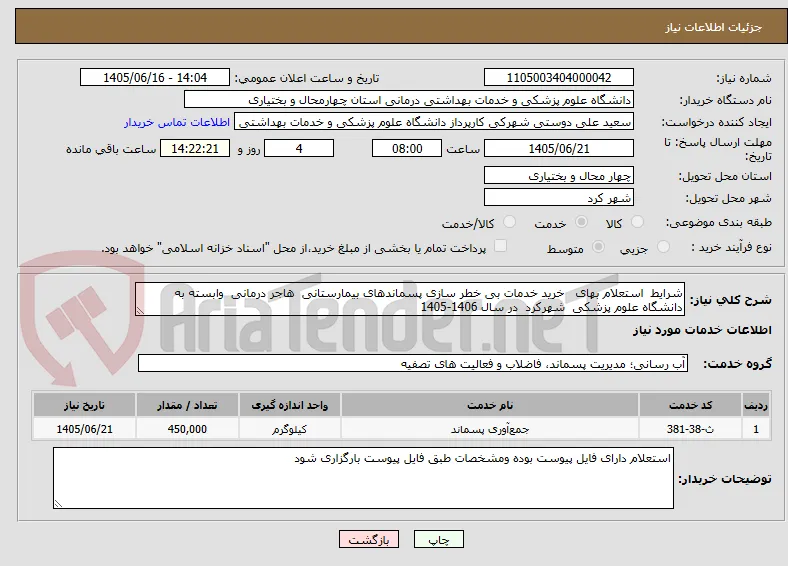This screenshot has width=788, height=566.
Task: Click the service code cell ث-38-381
Action: point(691,429)
